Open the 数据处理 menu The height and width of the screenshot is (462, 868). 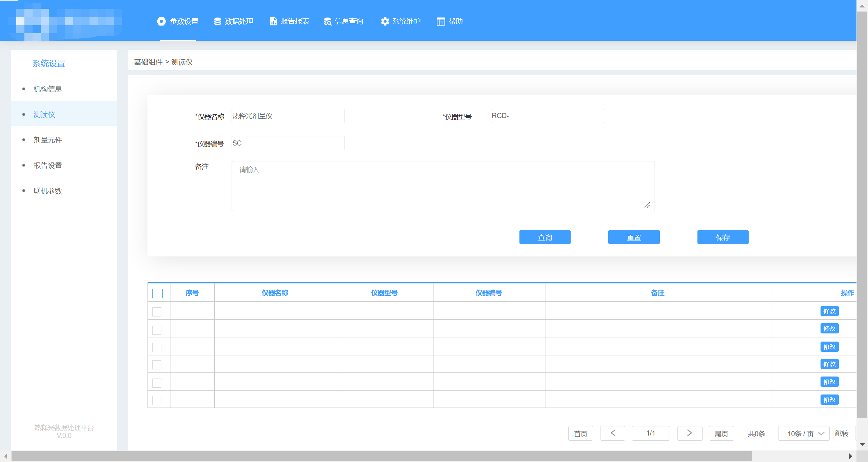[234, 21]
